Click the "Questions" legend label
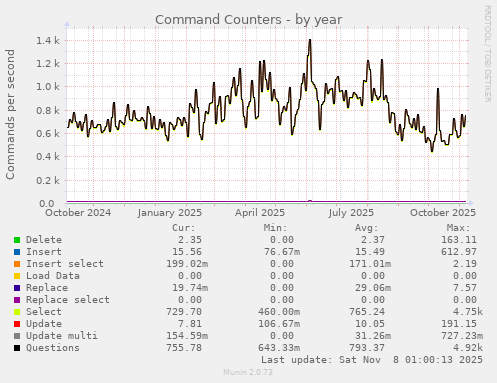Image resolution: width=497 pixels, height=383 pixels. [53, 348]
